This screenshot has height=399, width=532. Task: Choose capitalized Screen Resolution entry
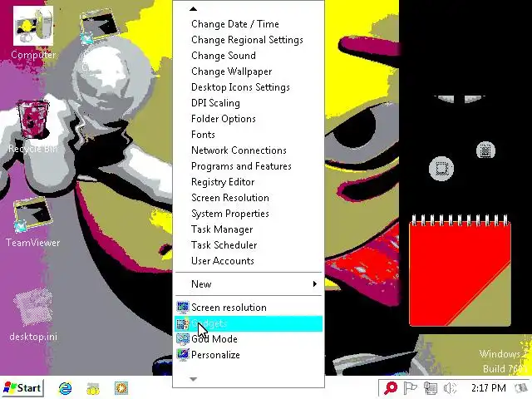point(249,198)
